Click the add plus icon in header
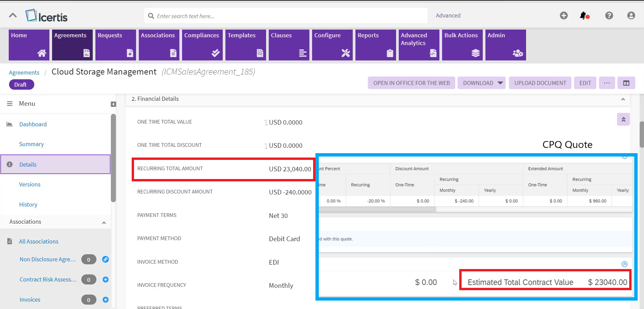The height and width of the screenshot is (309, 644). [563, 15]
